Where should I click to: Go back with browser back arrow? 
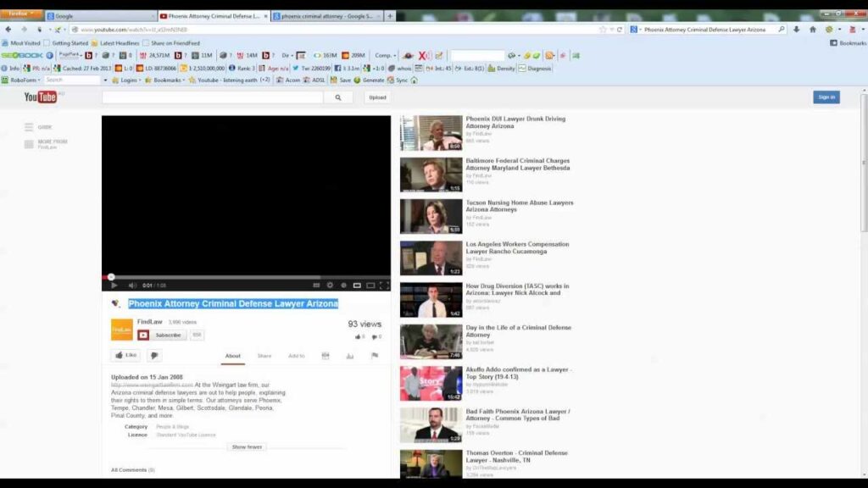tap(8, 30)
